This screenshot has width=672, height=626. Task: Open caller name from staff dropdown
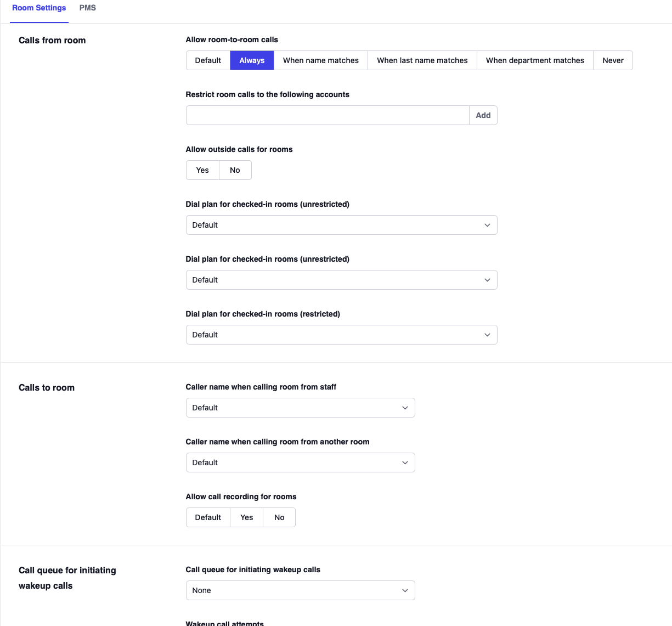click(x=300, y=408)
